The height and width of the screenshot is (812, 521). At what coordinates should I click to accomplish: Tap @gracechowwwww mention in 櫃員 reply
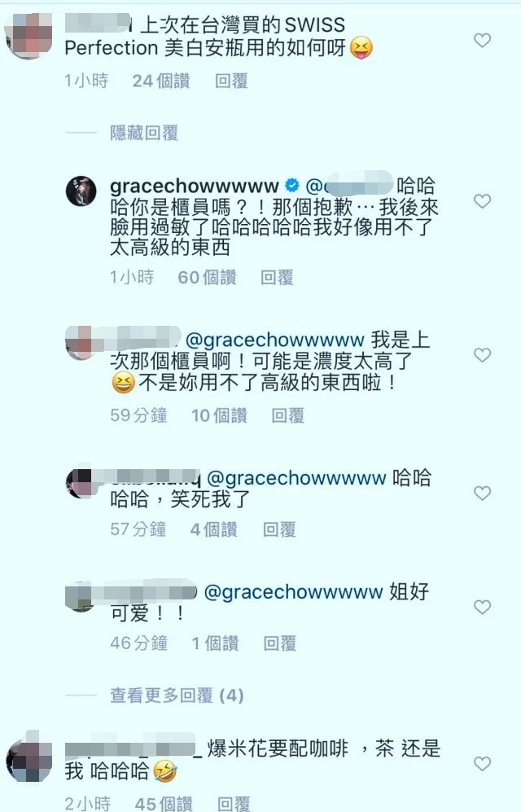coord(274,340)
